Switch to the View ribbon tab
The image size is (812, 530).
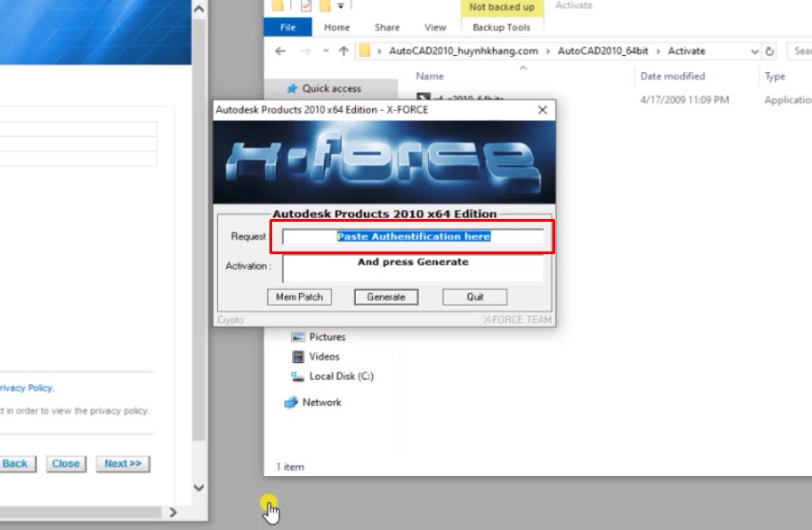tap(434, 27)
